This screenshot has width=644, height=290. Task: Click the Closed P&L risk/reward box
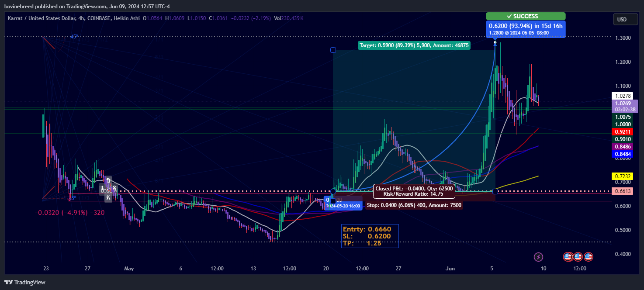click(x=414, y=191)
